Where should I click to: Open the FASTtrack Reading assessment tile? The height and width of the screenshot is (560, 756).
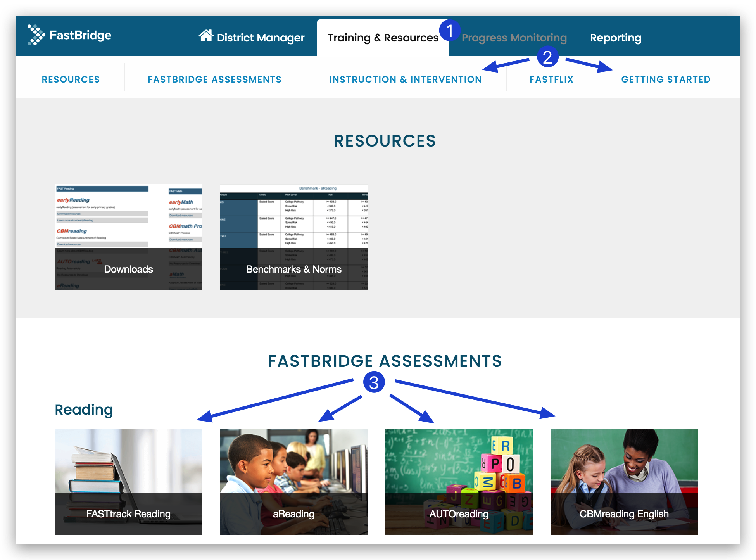click(128, 482)
